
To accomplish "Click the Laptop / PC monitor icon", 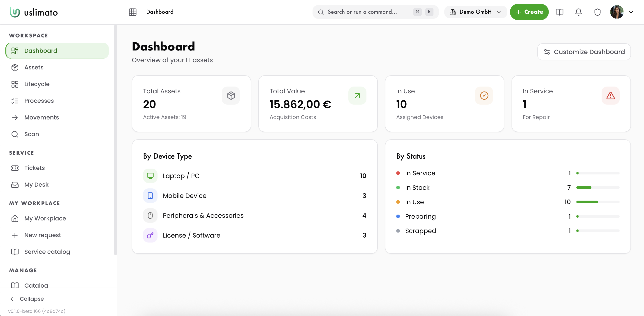I will pyautogui.click(x=150, y=176).
